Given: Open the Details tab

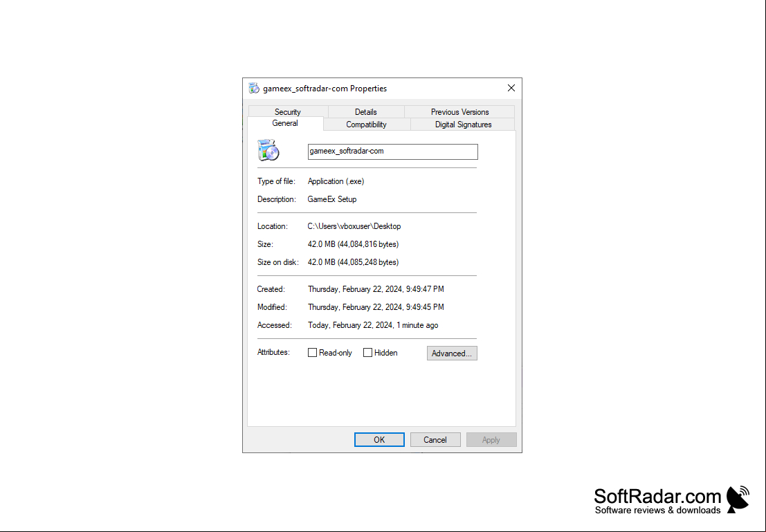Looking at the screenshot, I should [366, 112].
